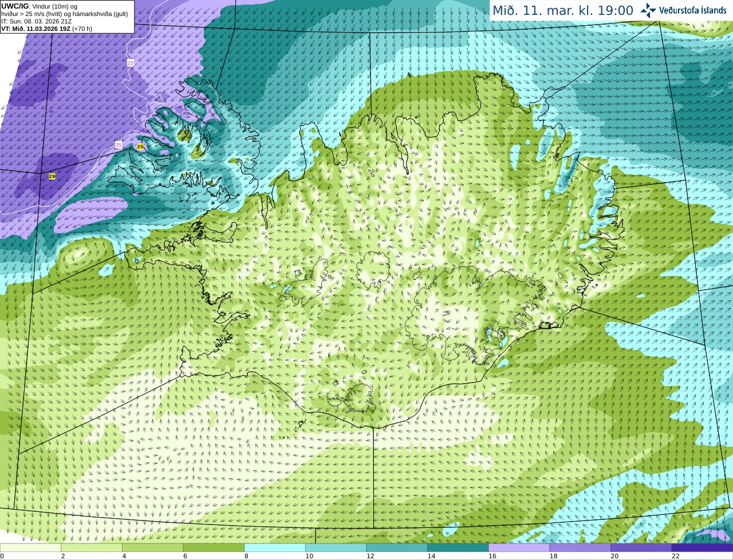Screen dimensions: 733x560
Task: Select the 14–16 m/s dark teal swatch
Action: pyautogui.click(x=458, y=547)
